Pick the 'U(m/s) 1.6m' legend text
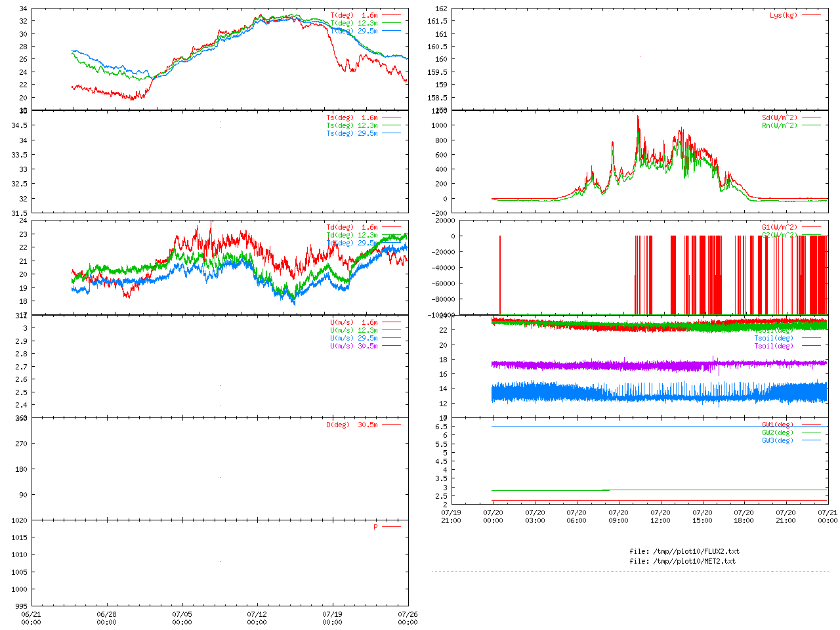This screenshot has width=840, height=630. pyautogui.click(x=354, y=322)
